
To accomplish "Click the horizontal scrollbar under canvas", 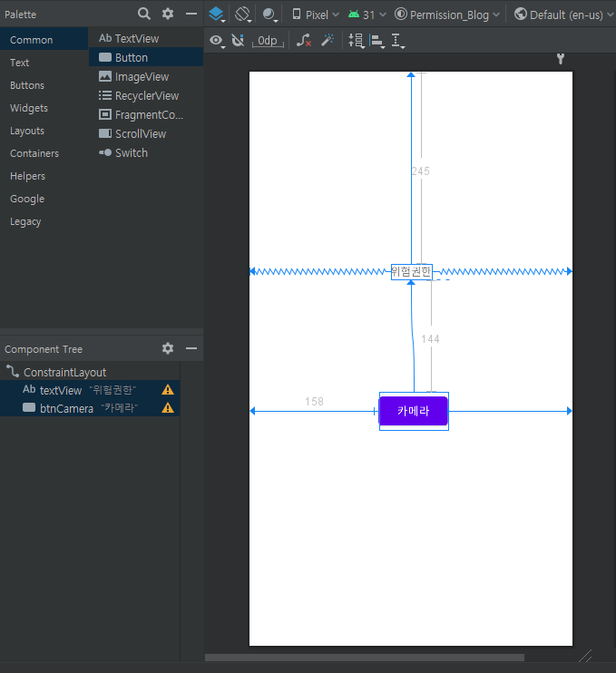I will click(365, 658).
